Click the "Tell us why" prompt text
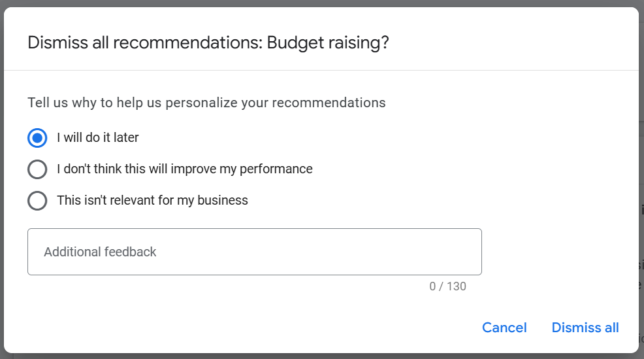 coord(206,103)
